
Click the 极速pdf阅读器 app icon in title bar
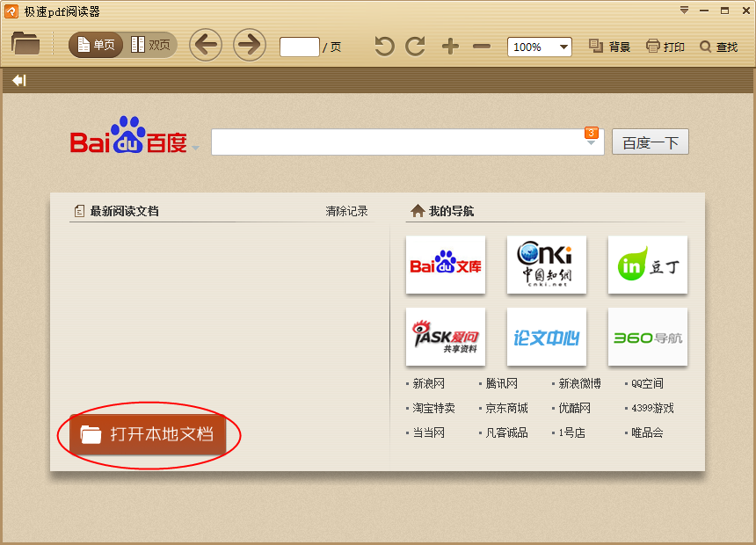11,11
